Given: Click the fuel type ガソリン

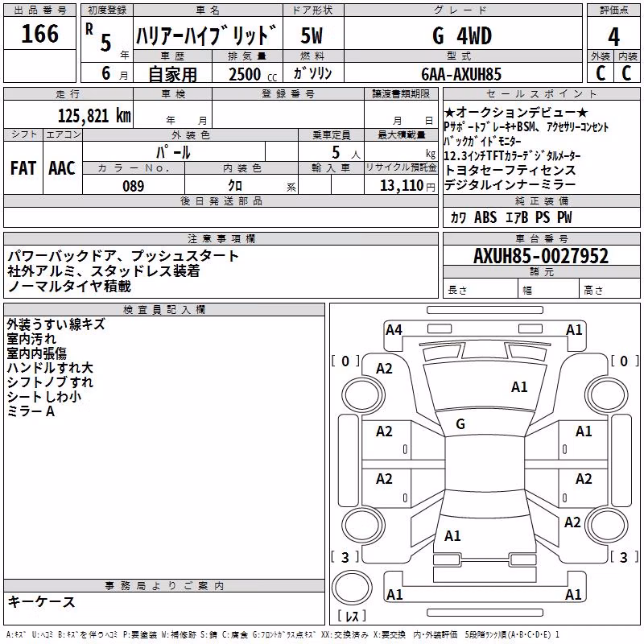Looking at the screenshot, I should tap(312, 73).
